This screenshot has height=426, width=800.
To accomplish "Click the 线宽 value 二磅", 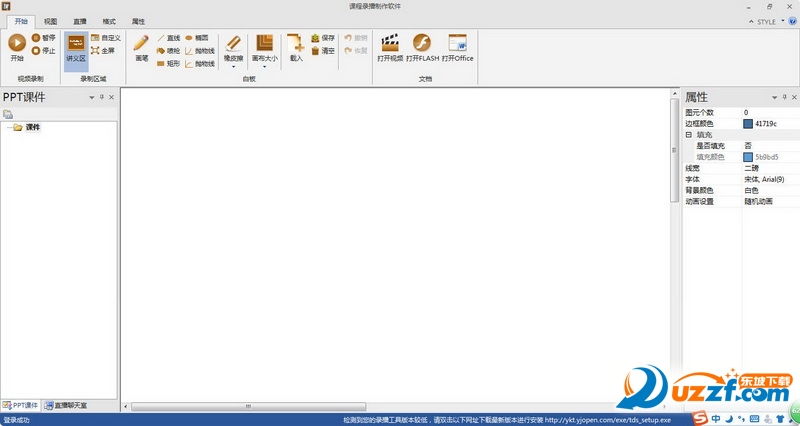I will click(752, 168).
